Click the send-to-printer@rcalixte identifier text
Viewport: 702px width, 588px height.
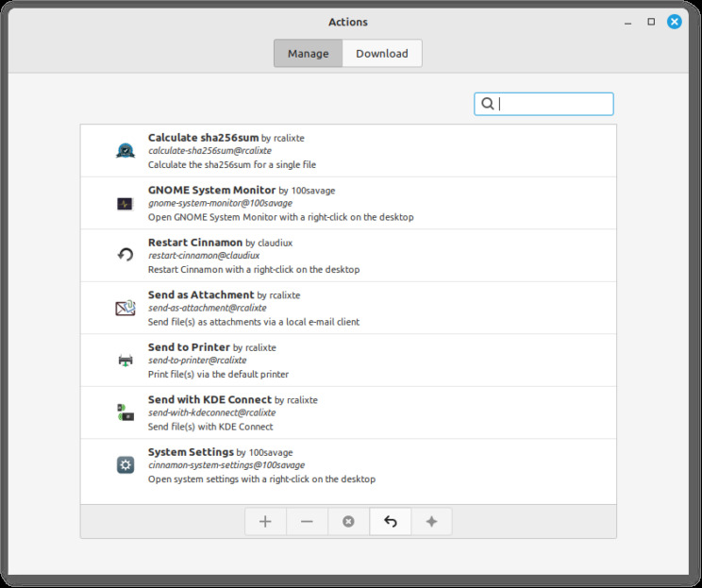[197, 361]
